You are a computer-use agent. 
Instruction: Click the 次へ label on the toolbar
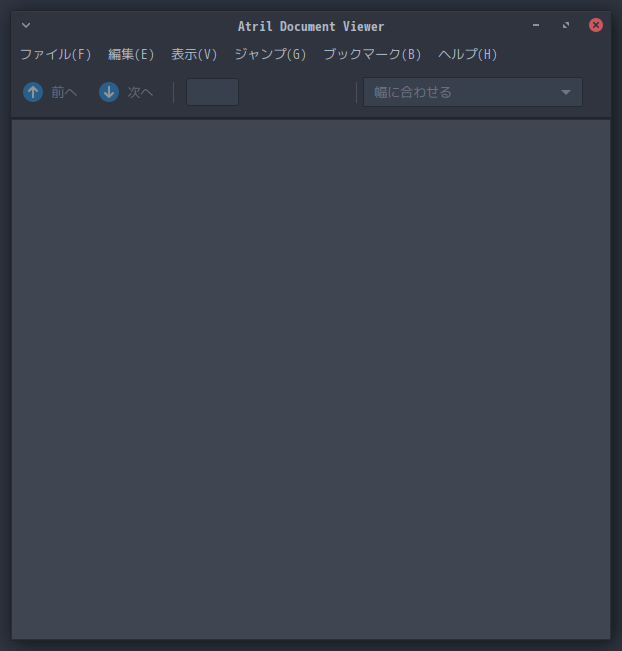pyautogui.click(x=140, y=92)
